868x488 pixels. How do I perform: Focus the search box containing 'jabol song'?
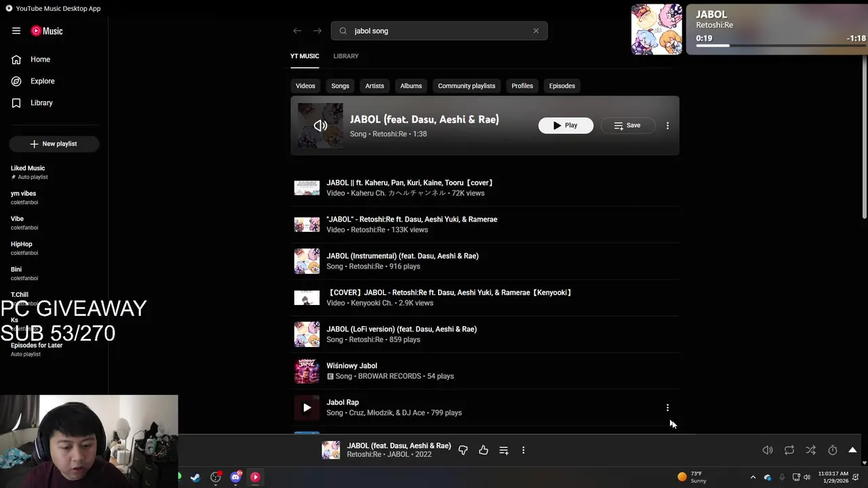point(439,30)
